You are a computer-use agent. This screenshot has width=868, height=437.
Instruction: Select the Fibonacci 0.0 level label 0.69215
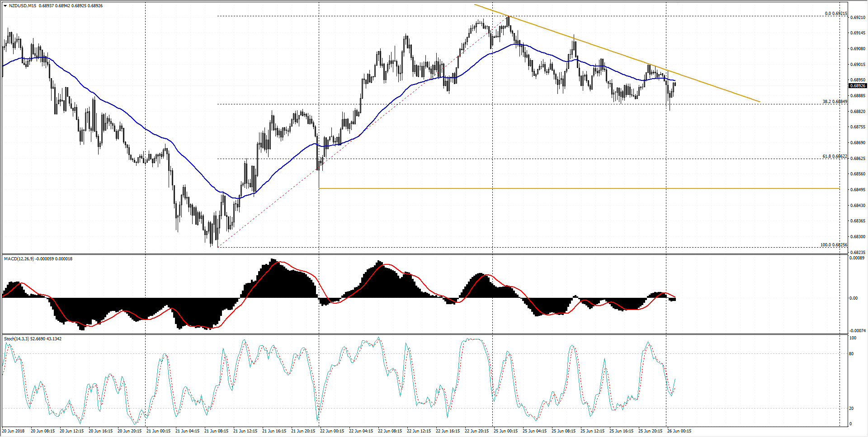(835, 14)
